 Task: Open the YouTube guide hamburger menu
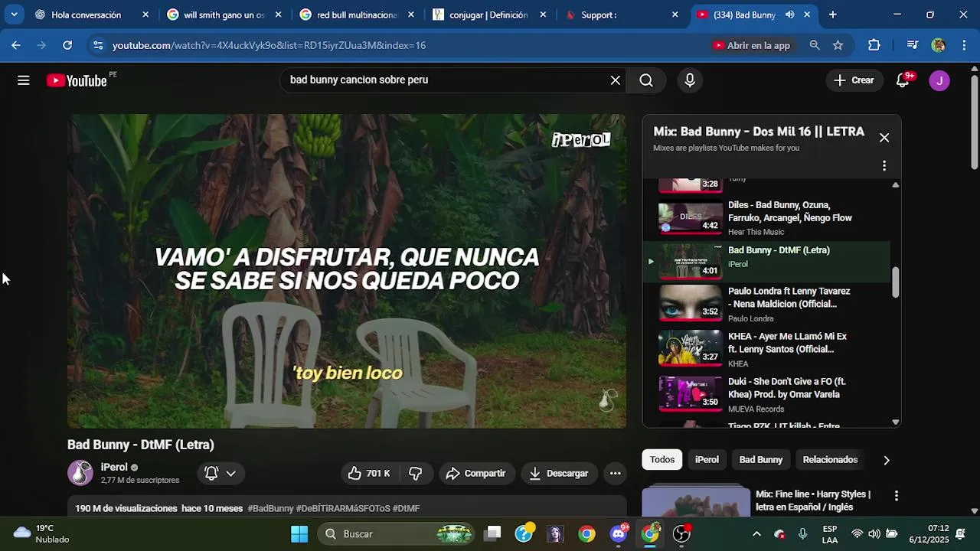[24, 80]
